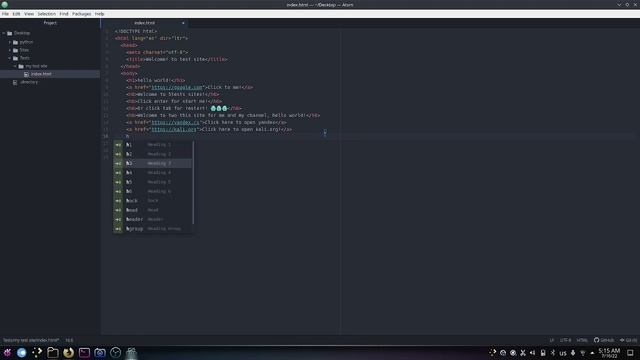Choose h4 Heading 4 suggestion

pyautogui.click(x=153, y=173)
